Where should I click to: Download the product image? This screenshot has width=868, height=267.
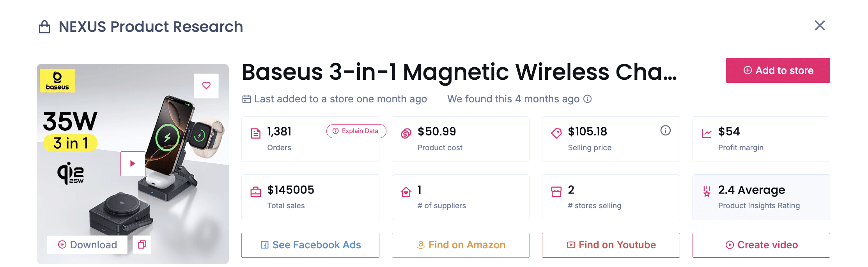coord(87,245)
